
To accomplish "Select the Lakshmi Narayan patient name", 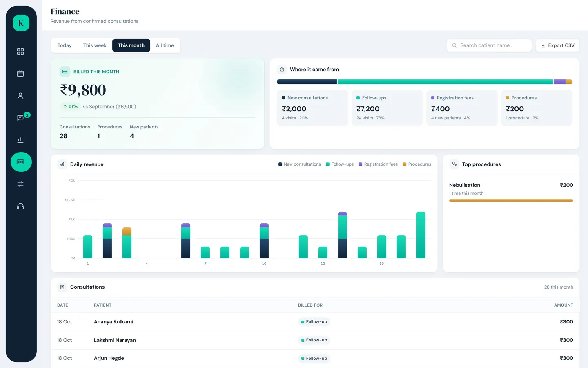I will coord(115,340).
